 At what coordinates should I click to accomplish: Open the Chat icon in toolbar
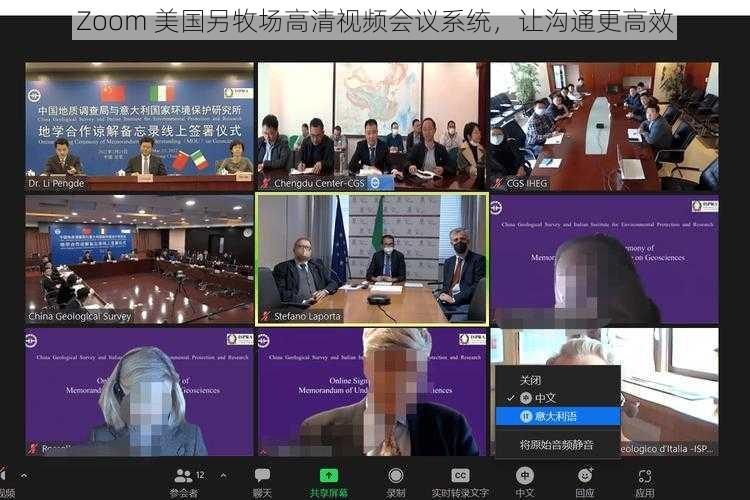pos(262,475)
